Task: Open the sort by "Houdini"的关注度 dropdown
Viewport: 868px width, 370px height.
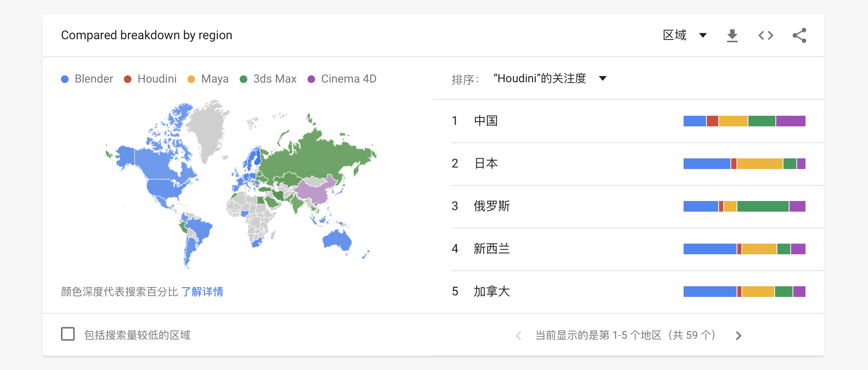Action: (549, 78)
